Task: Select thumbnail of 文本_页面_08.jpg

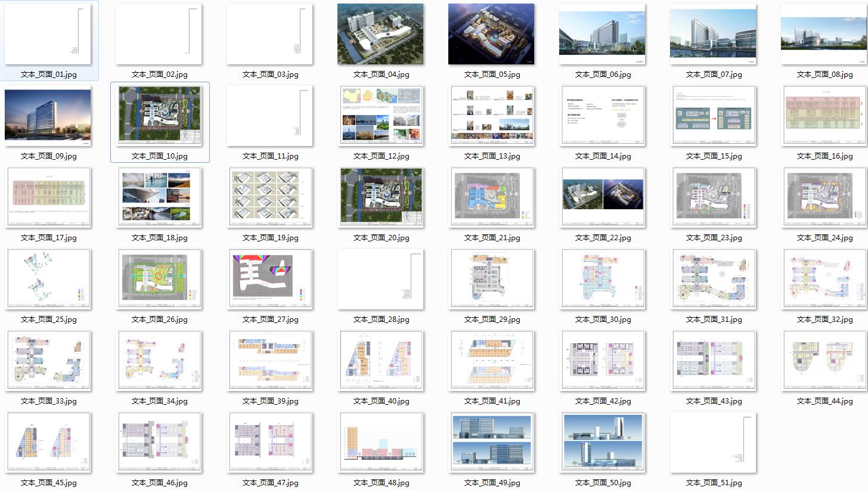Action: click(824, 35)
